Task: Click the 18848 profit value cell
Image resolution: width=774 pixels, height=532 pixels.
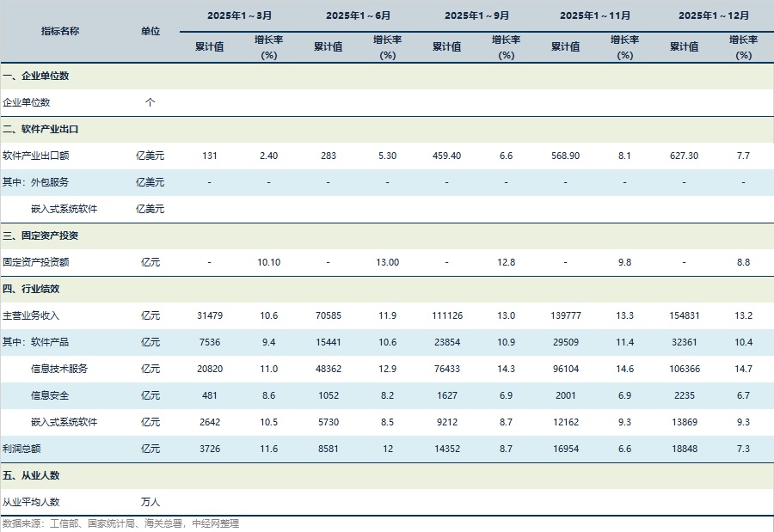Action: click(685, 449)
